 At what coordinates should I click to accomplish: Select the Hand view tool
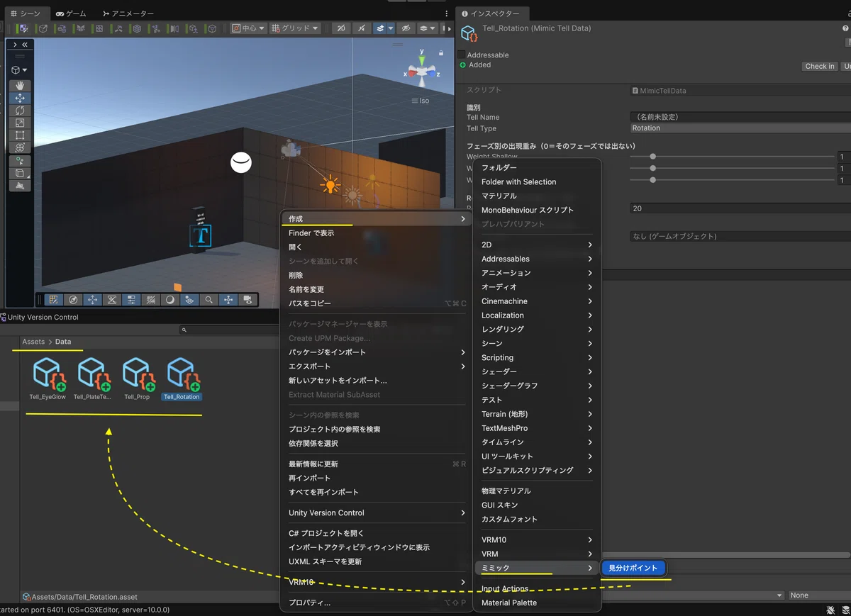pyautogui.click(x=20, y=86)
